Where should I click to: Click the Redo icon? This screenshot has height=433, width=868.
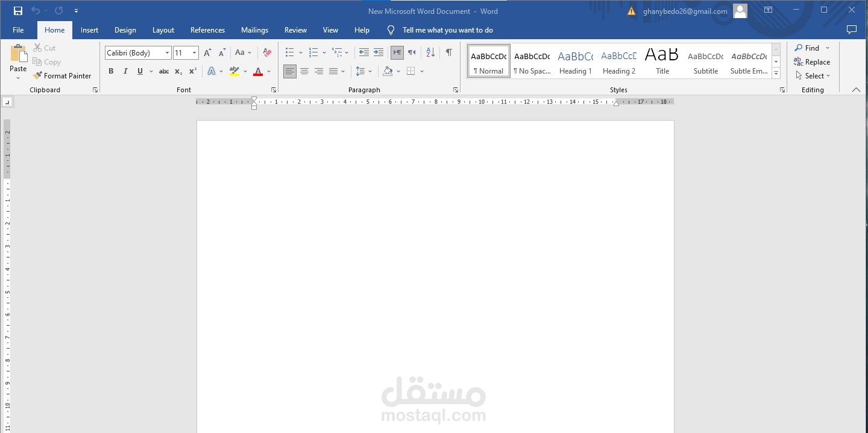(58, 11)
